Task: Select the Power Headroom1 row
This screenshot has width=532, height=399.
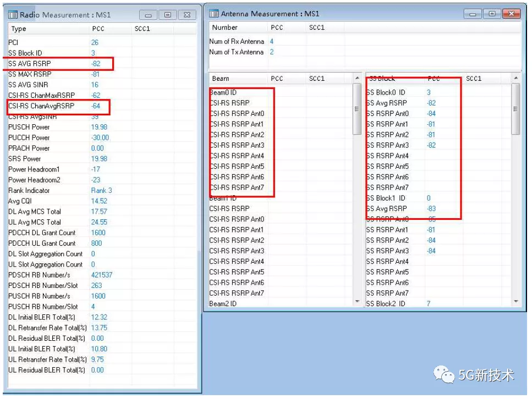Action: 102,169
